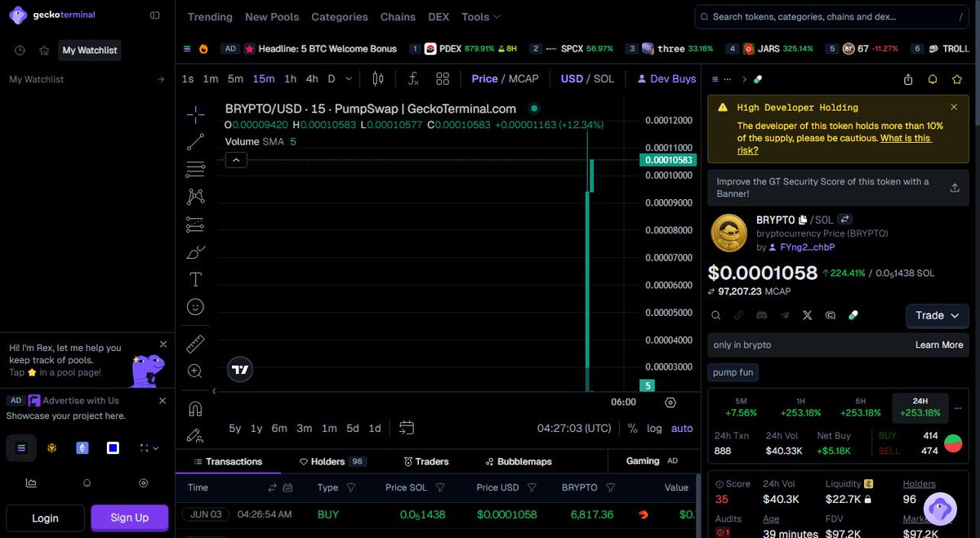The width and height of the screenshot is (980, 538).
Task: Switch chart to MCAP mode
Action: (523, 79)
